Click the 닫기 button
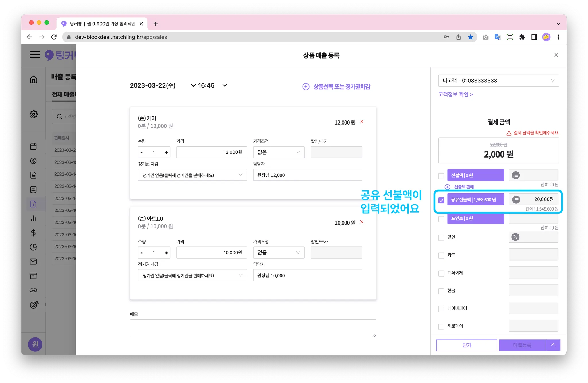The width and height of the screenshot is (588, 383). [x=467, y=345]
